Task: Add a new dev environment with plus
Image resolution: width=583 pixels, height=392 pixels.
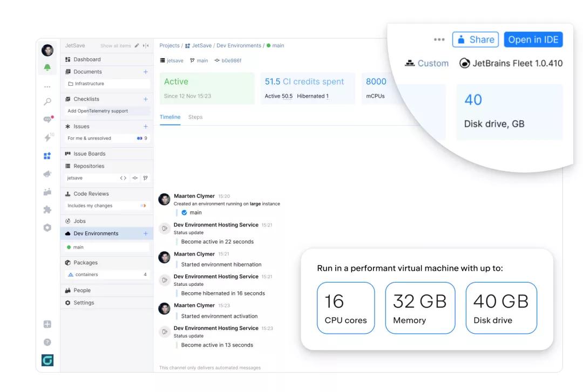Action: click(x=146, y=233)
